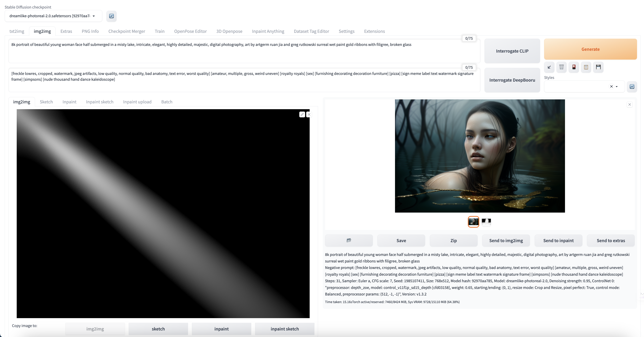Select the black-and-white depth map thumbnail
This screenshot has height=337, width=644.
[x=486, y=222]
